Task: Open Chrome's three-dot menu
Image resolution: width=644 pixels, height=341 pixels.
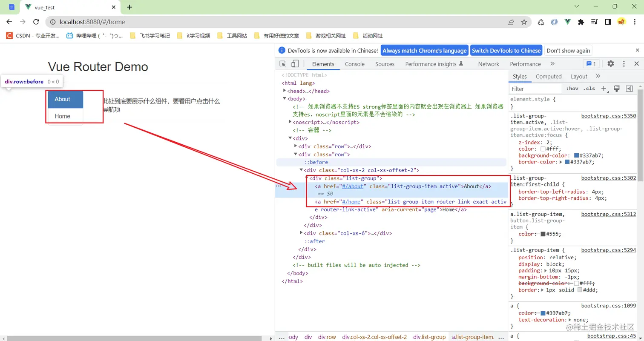Action: coord(635,22)
